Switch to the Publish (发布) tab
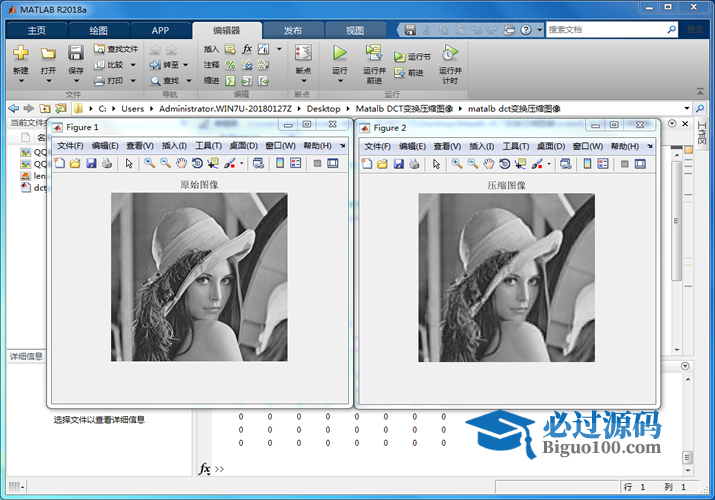This screenshot has width=715, height=500. pos(293,31)
